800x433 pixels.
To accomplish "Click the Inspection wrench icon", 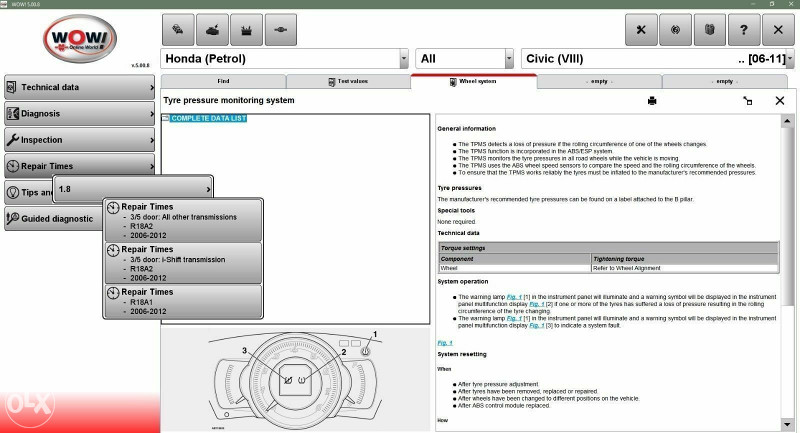I will point(13,139).
